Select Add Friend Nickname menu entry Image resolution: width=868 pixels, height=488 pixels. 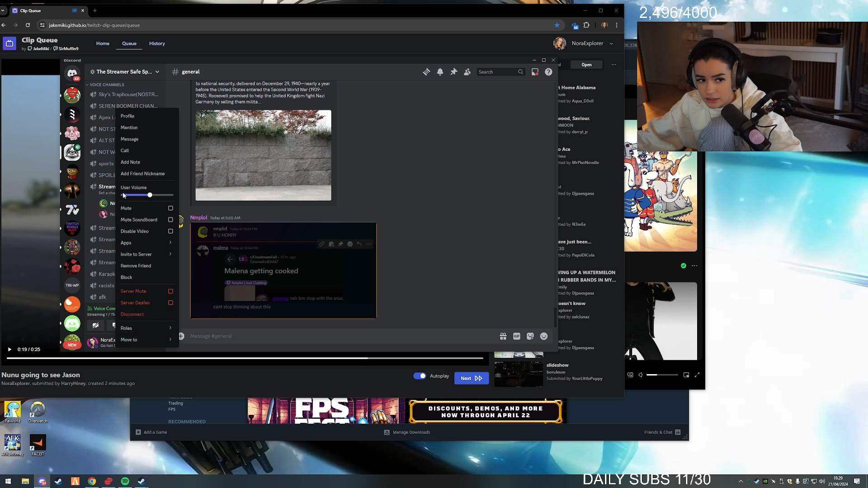point(146,174)
